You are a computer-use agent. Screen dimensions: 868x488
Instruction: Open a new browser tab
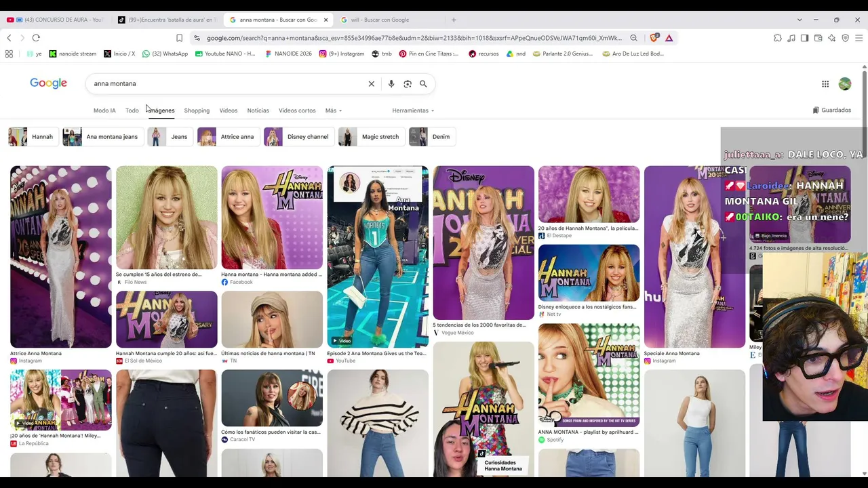point(454,20)
